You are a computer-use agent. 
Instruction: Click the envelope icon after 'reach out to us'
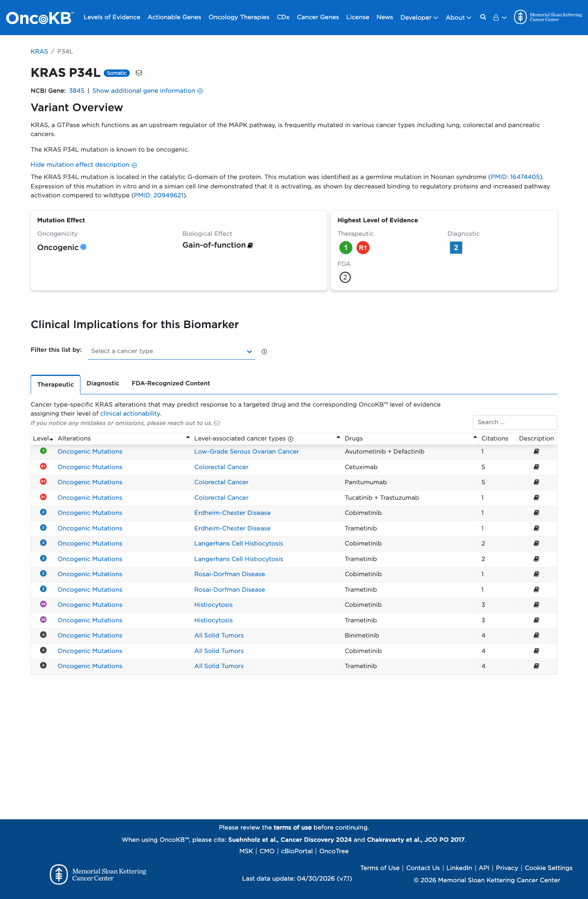pyautogui.click(x=217, y=423)
